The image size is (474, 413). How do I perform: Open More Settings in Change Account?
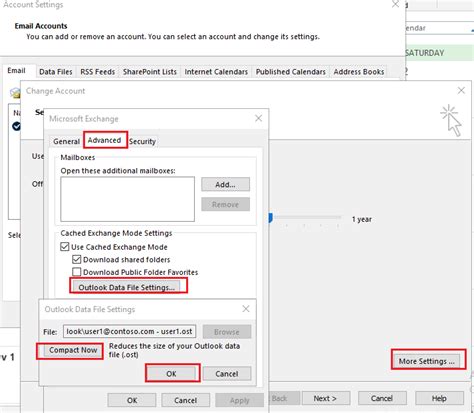click(x=427, y=361)
